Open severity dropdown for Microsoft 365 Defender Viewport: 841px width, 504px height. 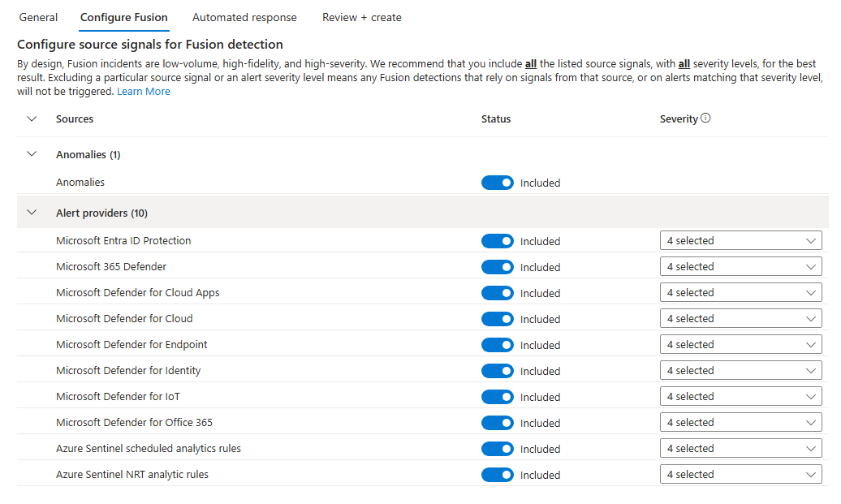tap(740, 266)
